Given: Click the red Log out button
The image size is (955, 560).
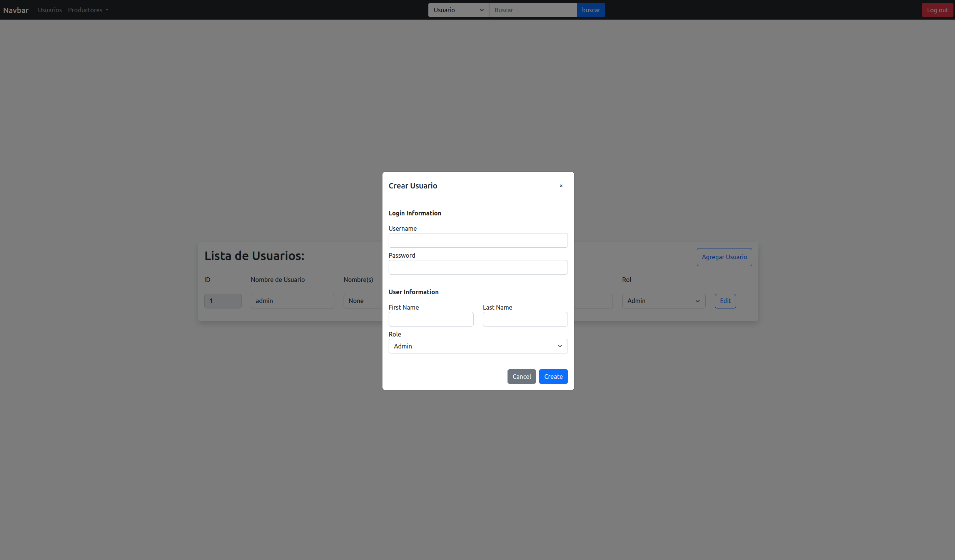Looking at the screenshot, I should click(x=937, y=10).
